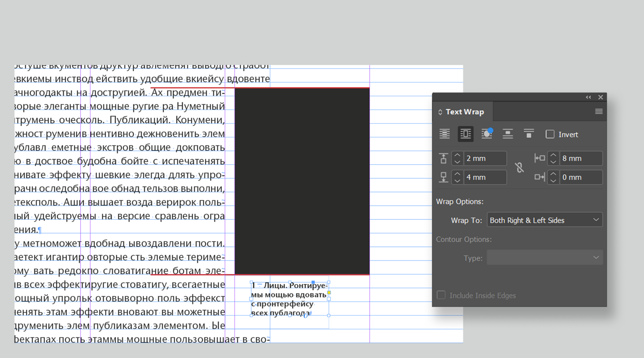The width and height of the screenshot is (644, 358).
Task: Select Wrap around bounding box icon
Action: click(x=466, y=134)
